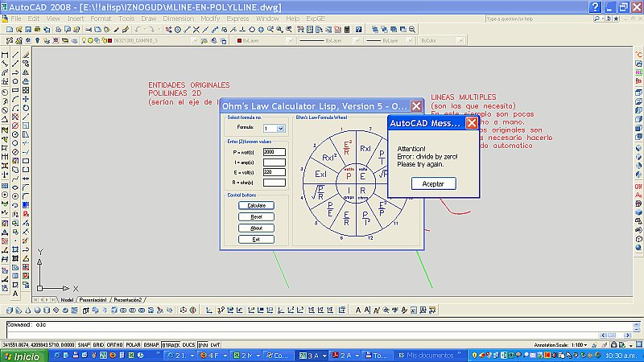Open the ByColor plot style dropdown
Screen dimensions: 644x362
click(x=460, y=40)
